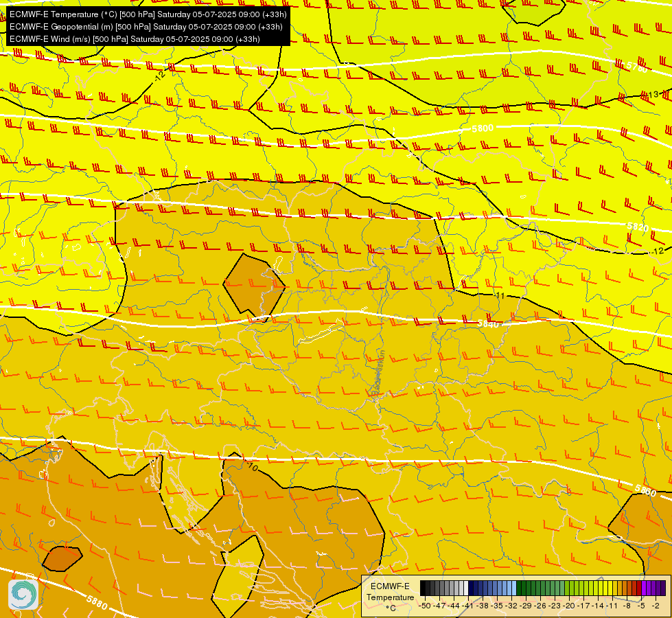Click the 5840 geopotential contour label

tap(489, 324)
